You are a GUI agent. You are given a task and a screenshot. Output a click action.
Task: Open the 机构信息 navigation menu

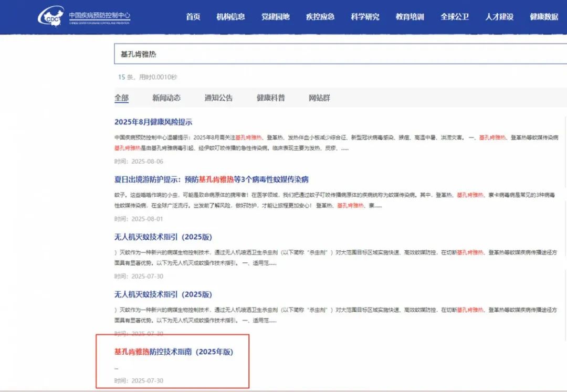tap(230, 17)
